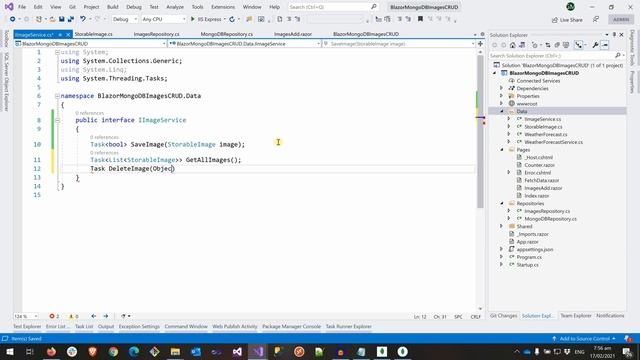Expand the Dependencies node
The height and width of the screenshot is (360, 640).
coord(502,88)
